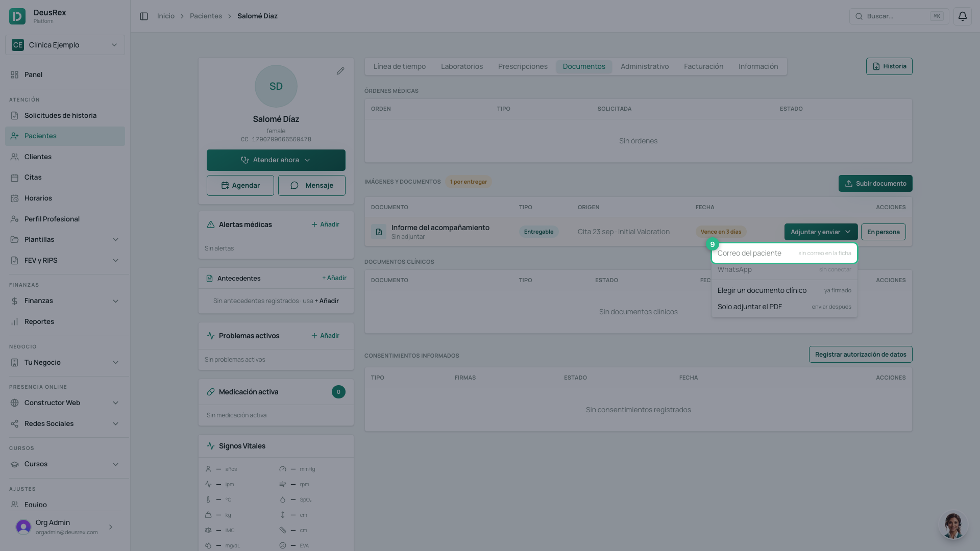Click Registrar autorización de datos button

(x=860, y=355)
